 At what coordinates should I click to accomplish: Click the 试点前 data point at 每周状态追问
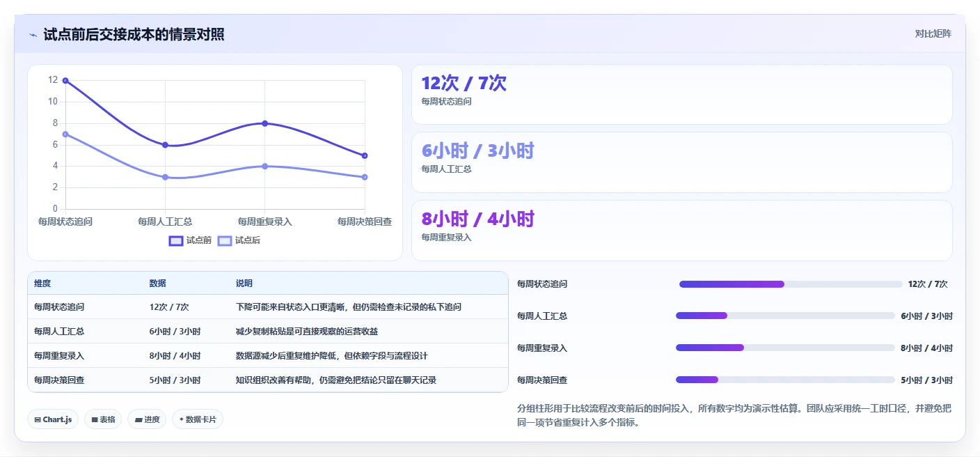click(x=65, y=81)
